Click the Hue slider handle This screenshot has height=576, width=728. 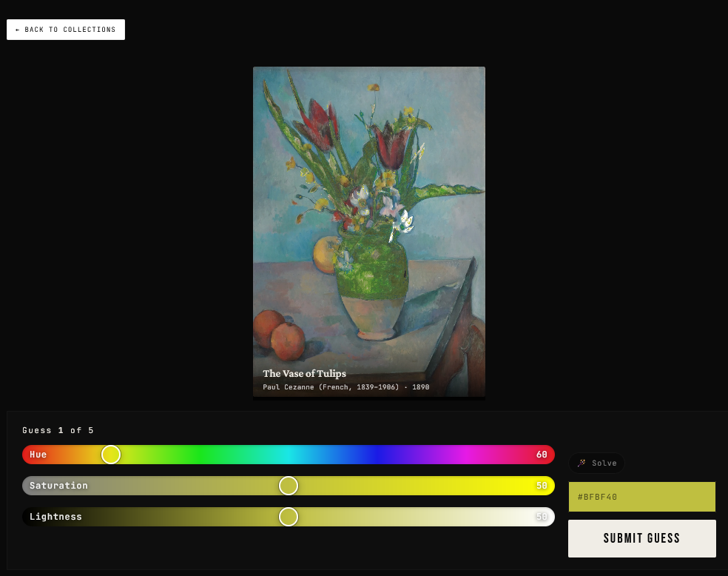click(x=111, y=455)
